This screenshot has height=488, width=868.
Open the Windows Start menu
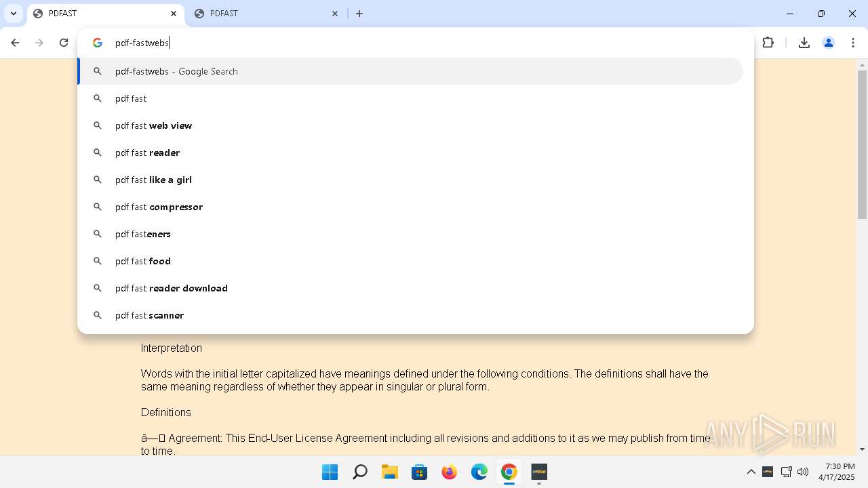(330, 472)
